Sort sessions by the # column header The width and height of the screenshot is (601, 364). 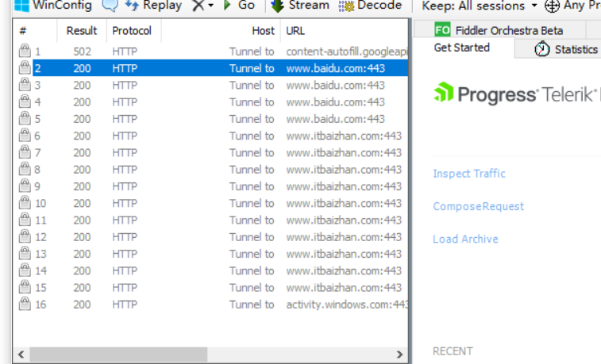[35, 31]
